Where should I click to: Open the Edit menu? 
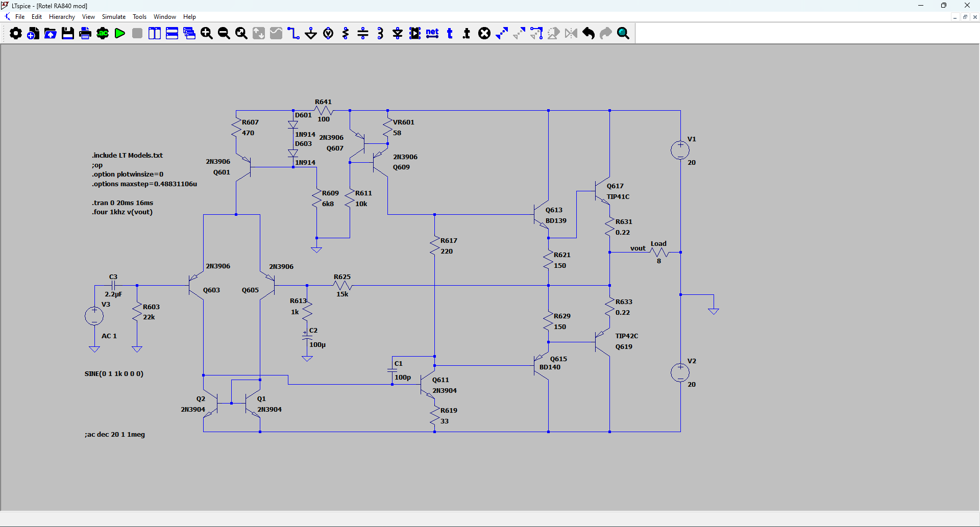37,17
